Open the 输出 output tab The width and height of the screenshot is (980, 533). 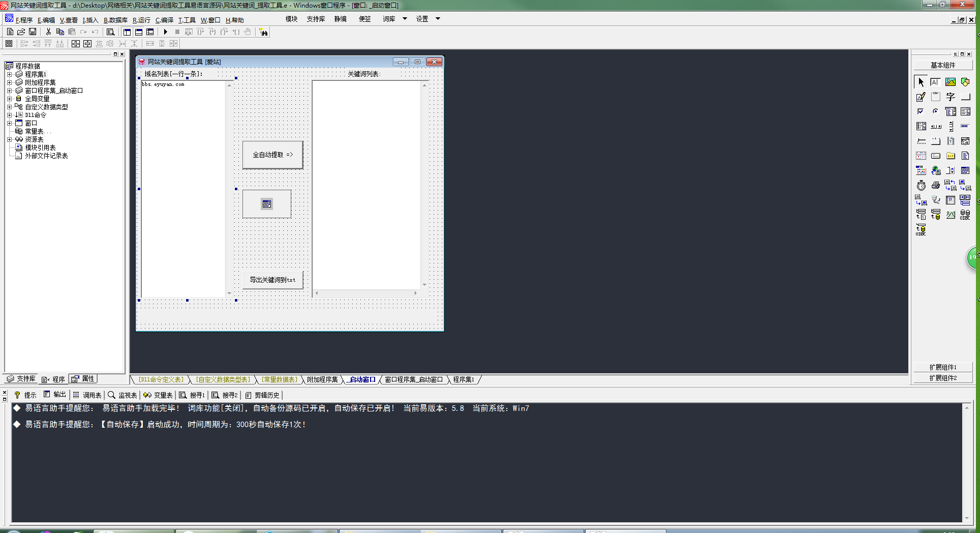(x=55, y=395)
